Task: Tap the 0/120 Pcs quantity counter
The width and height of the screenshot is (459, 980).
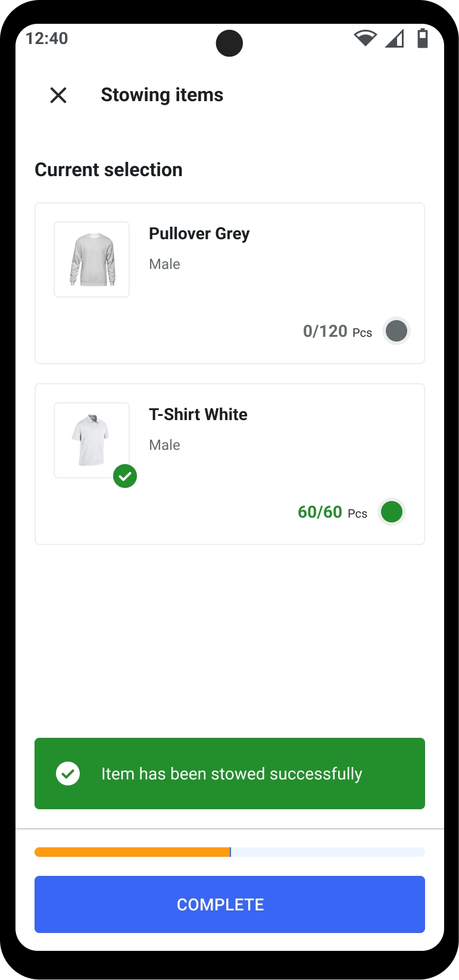Action: point(337,331)
